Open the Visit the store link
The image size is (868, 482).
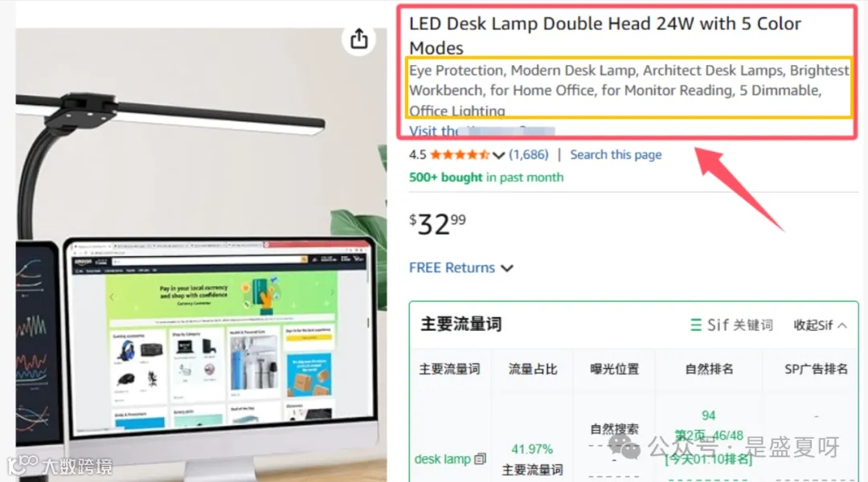click(x=481, y=131)
